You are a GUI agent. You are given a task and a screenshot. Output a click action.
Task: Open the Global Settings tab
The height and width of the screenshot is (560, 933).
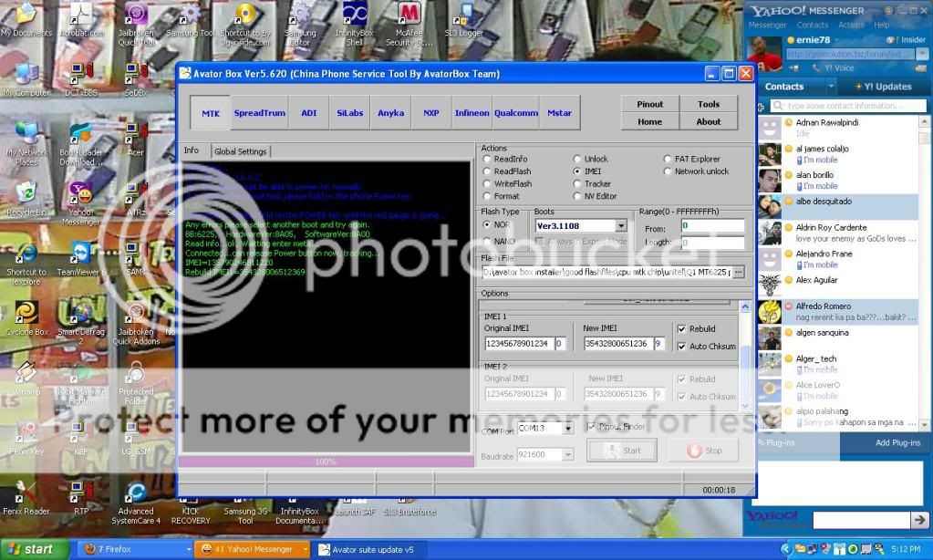click(x=240, y=151)
